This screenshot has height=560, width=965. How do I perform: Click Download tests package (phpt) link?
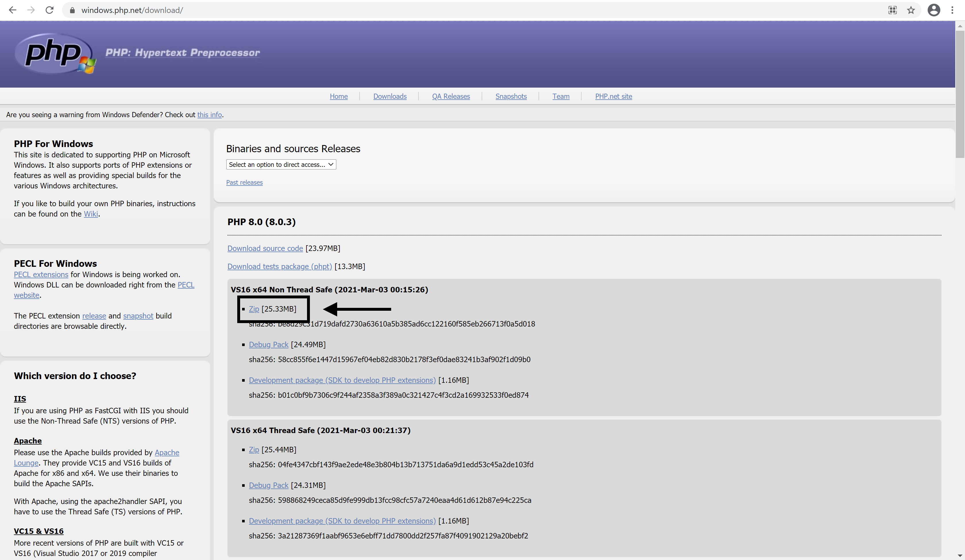pyautogui.click(x=279, y=266)
